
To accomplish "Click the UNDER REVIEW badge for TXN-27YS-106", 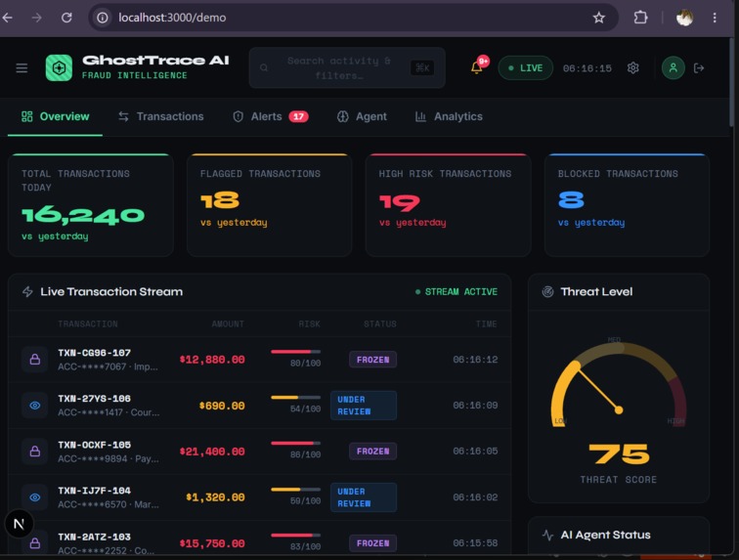I will pyautogui.click(x=364, y=406).
